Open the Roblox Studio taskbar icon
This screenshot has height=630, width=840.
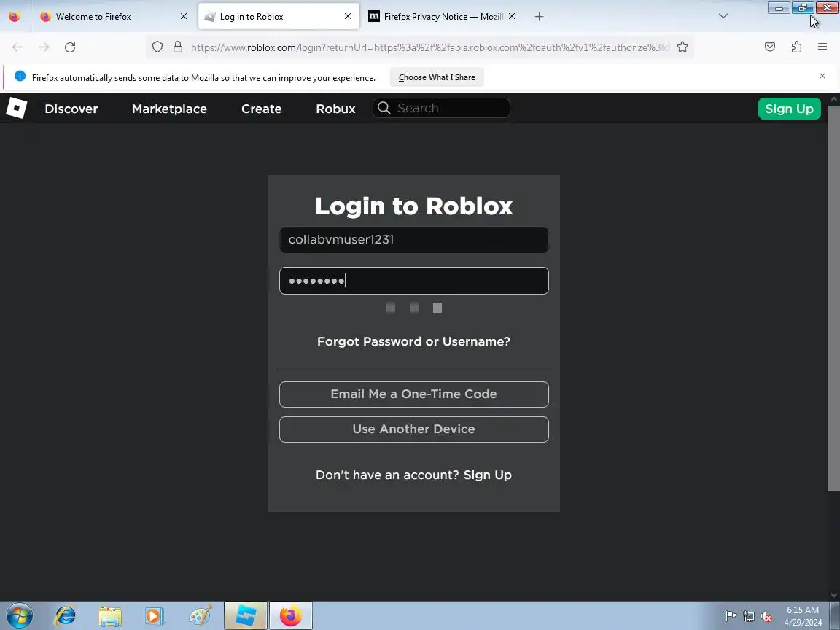pos(245,615)
